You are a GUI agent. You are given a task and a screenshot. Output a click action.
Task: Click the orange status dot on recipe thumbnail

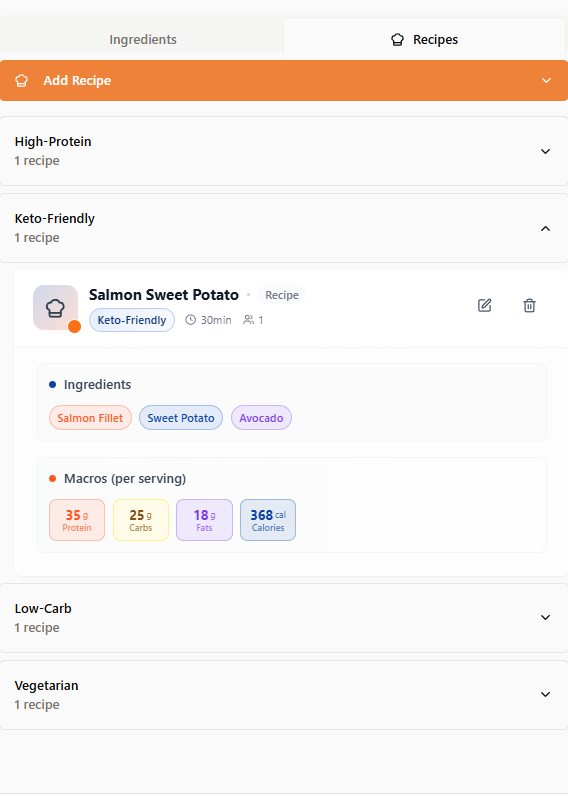tap(75, 326)
